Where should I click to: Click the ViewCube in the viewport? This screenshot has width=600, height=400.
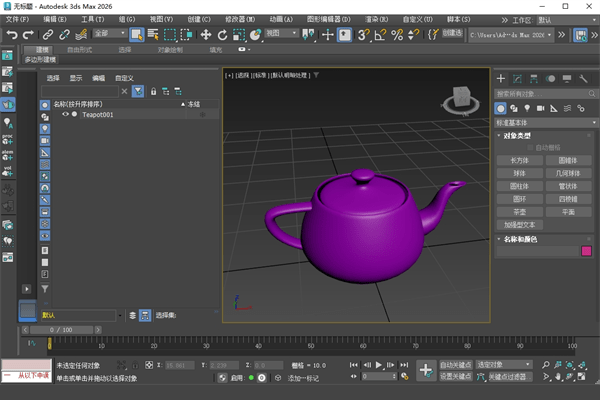tap(462, 97)
